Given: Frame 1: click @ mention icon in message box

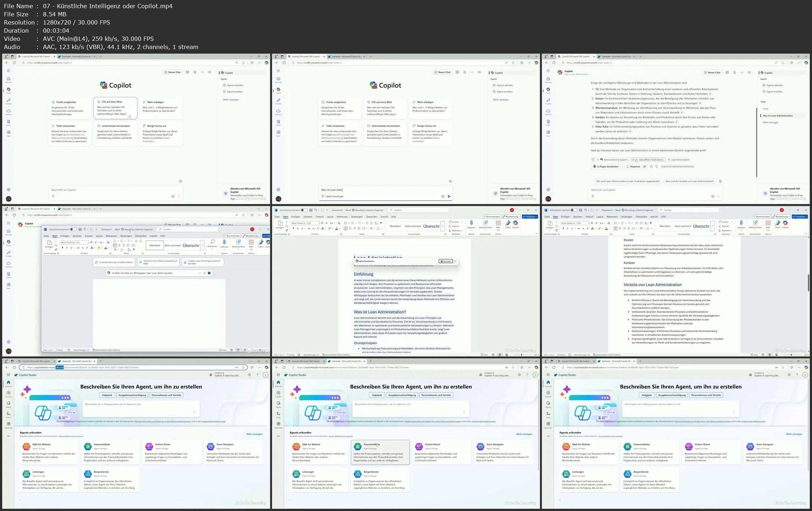Looking at the screenshot, I should 173,196.
